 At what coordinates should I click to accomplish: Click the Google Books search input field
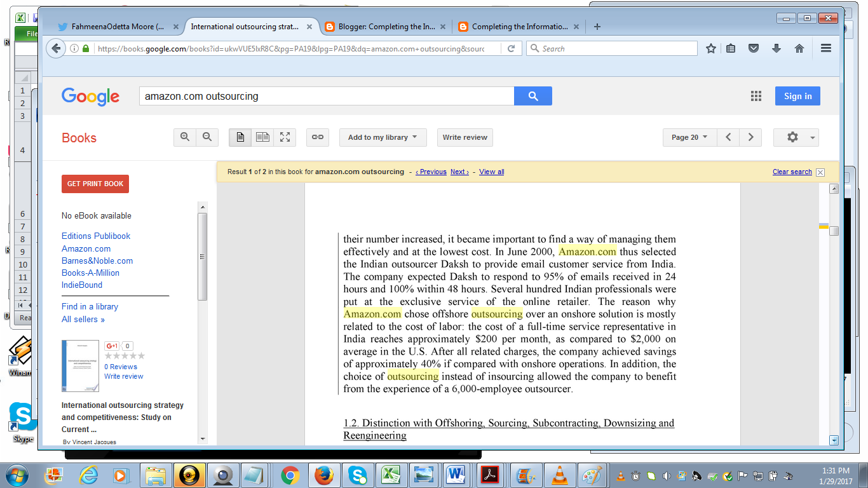[327, 96]
